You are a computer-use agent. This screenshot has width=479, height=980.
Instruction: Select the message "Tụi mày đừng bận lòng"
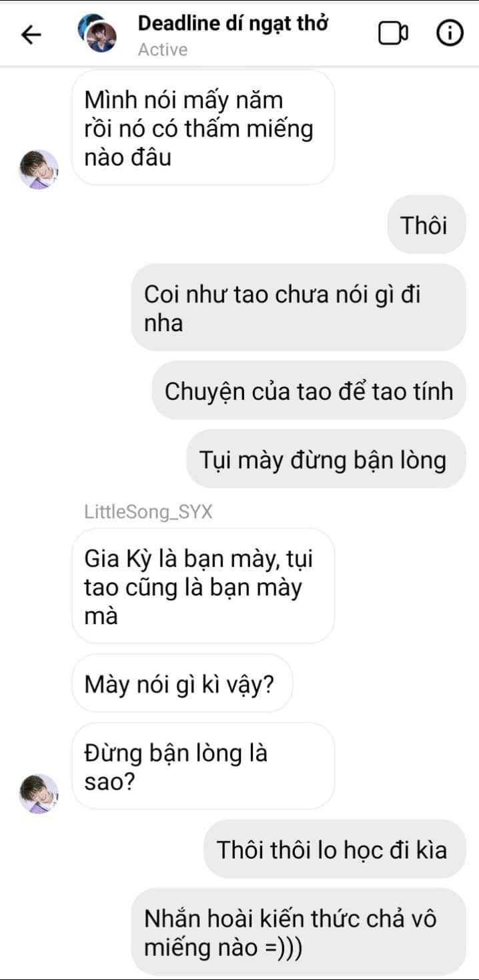coord(326,459)
